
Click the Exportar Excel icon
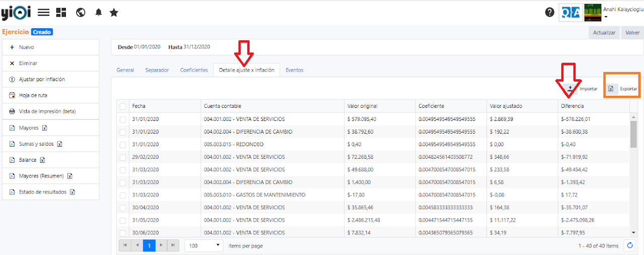pos(611,89)
